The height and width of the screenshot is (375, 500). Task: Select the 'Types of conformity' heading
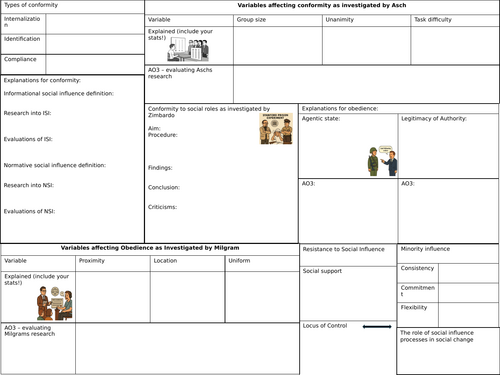31,5
